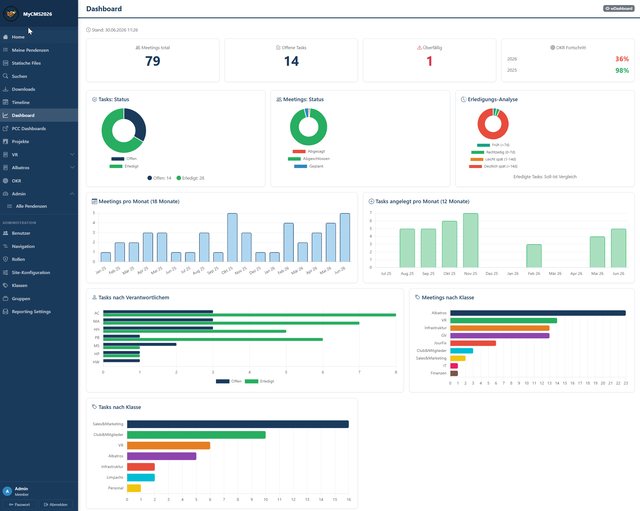640x511 pixels.
Task: Click the '36%' OKR progress value
Action: [x=622, y=59]
